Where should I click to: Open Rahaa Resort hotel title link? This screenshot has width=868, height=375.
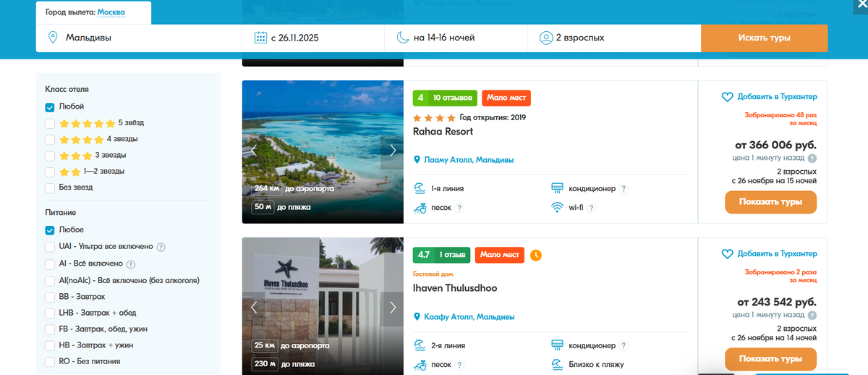click(443, 132)
